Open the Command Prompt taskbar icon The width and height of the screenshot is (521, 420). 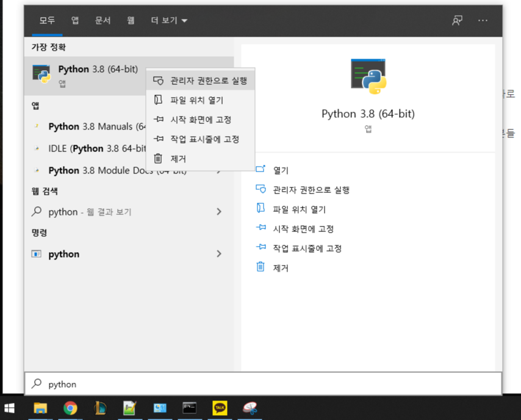(x=190, y=408)
